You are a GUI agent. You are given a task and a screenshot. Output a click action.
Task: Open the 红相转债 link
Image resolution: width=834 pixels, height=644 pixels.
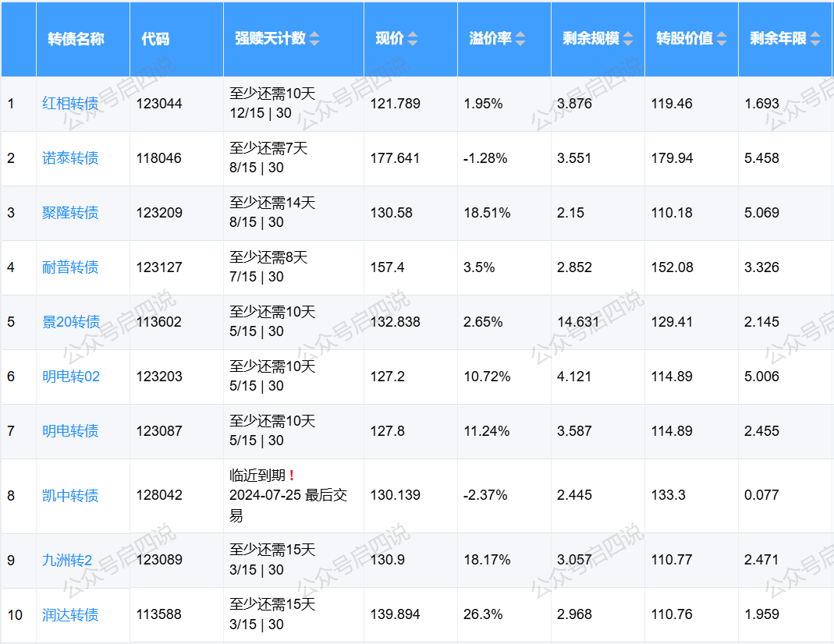pyautogui.click(x=70, y=104)
